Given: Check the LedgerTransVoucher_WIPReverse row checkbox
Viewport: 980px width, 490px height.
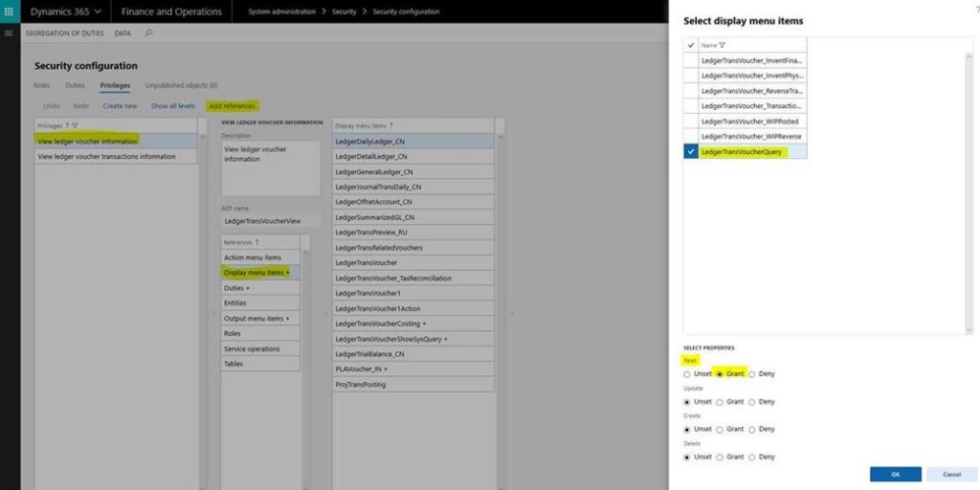Looking at the screenshot, I should pyautogui.click(x=691, y=136).
